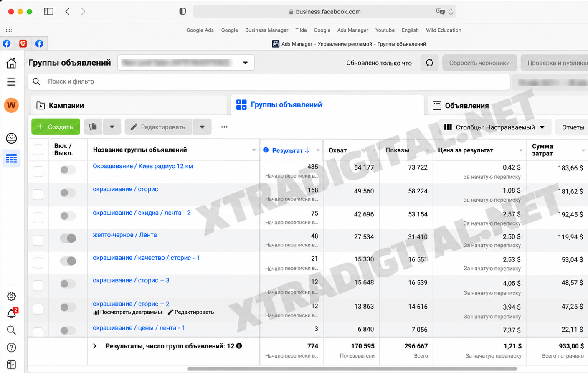This screenshot has width=588, height=373.
Task: Refresh data with the circular arrows button
Action: [x=429, y=63]
